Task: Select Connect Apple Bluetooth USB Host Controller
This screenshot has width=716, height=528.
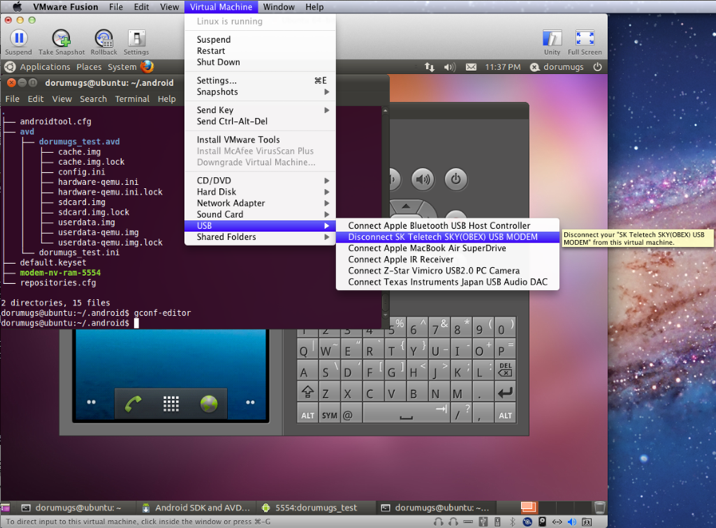Action: click(x=448, y=226)
